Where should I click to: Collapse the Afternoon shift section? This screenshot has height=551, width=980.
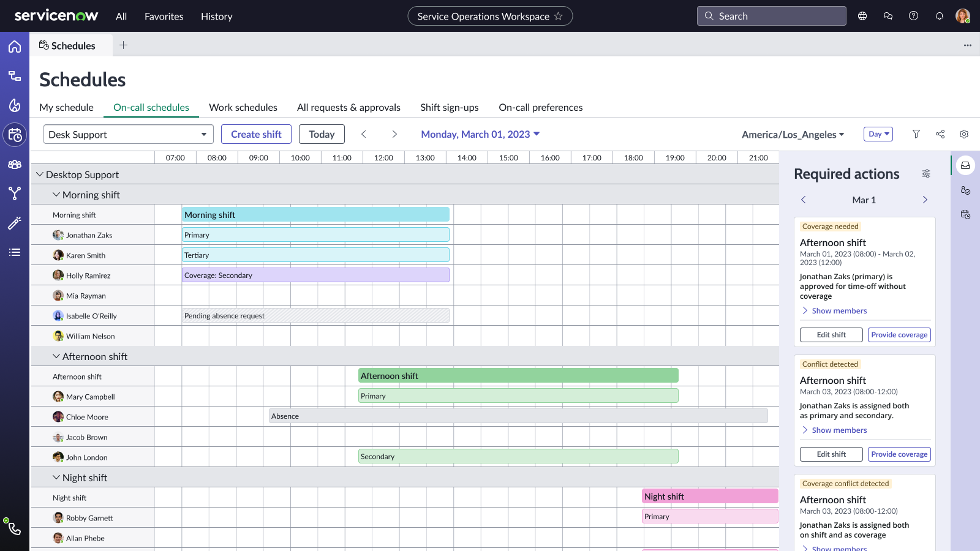pyautogui.click(x=56, y=356)
